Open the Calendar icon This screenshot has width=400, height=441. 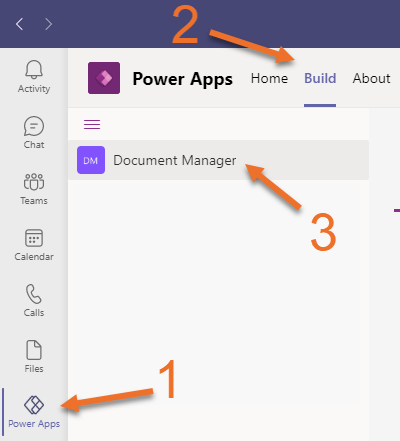point(34,238)
